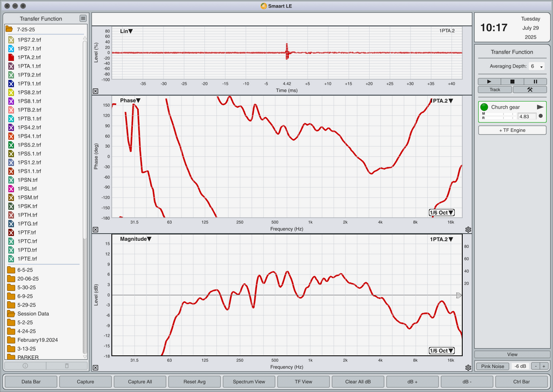Open the 7-25-25 folder icon

pyautogui.click(x=9, y=29)
